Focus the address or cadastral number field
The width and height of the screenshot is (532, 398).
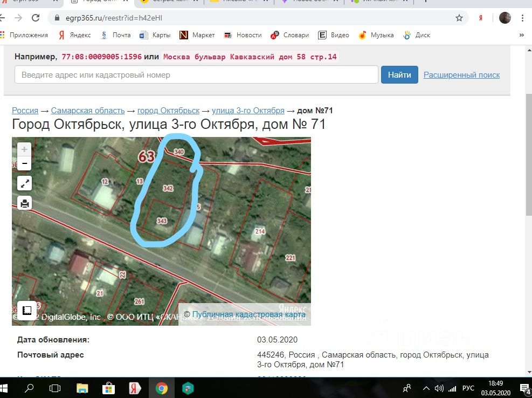tap(196, 75)
